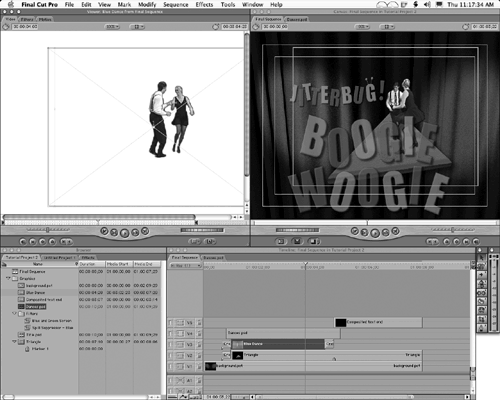
Task: Adjust the Canvas shuttle control slider
Action: [x=453, y=230]
